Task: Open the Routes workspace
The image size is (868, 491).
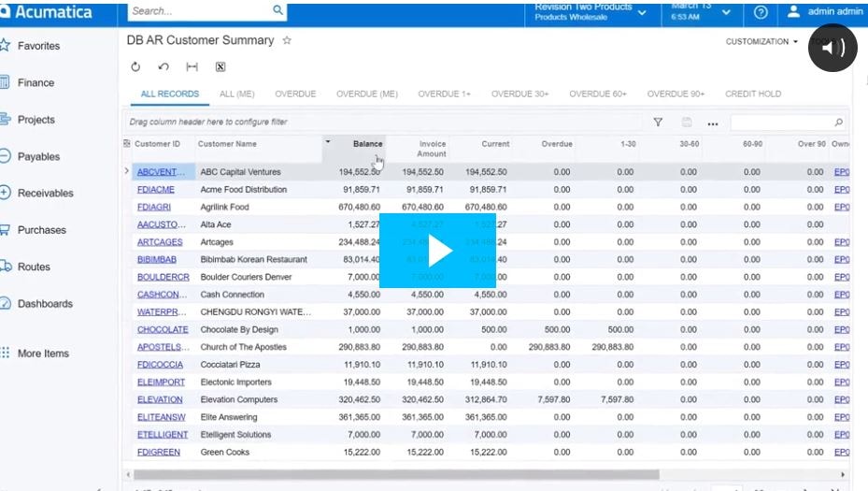Action: tap(34, 267)
